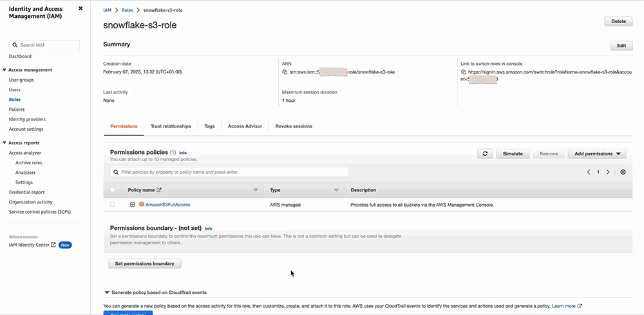Screen dimensions: 644x315
Task: Click the Roles breadcrumb link
Action: click(128, 10)
